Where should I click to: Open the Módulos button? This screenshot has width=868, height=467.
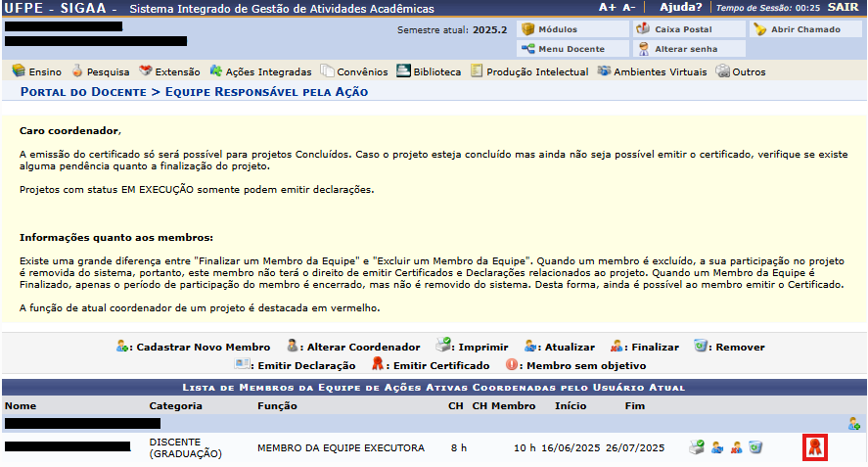pyautogui.click(x=572, y=29)
